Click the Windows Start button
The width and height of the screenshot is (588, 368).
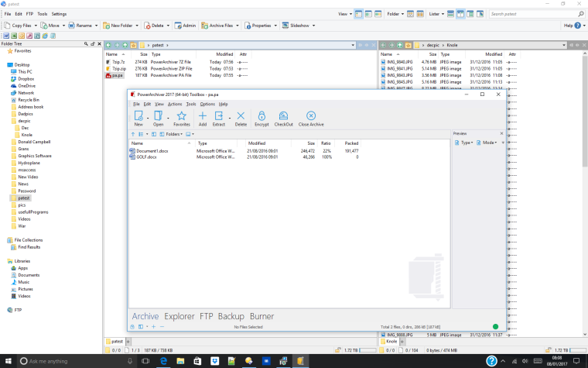pos(8,361)
